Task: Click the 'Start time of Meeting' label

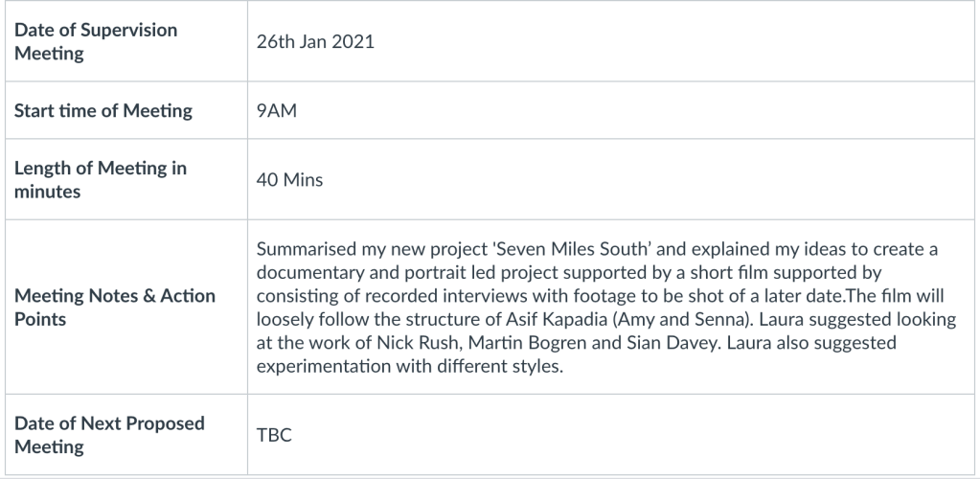Action: click(x=103, y=111)
